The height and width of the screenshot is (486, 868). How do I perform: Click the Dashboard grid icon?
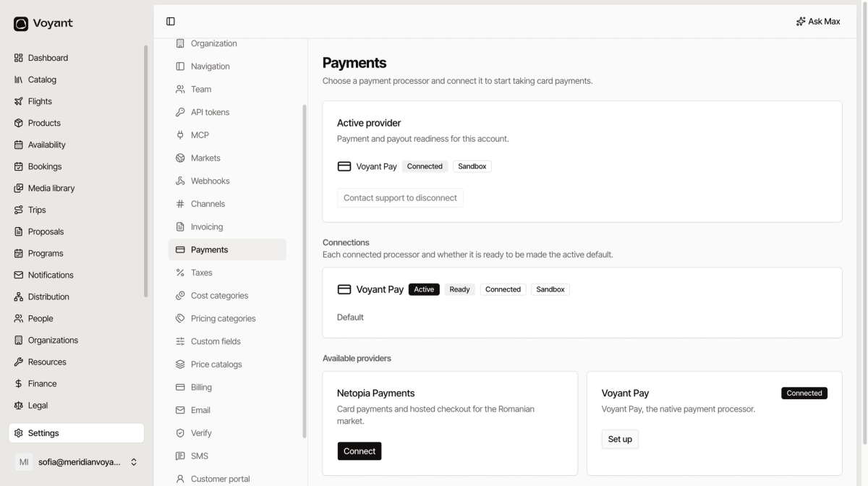click(x=19, y=58)
